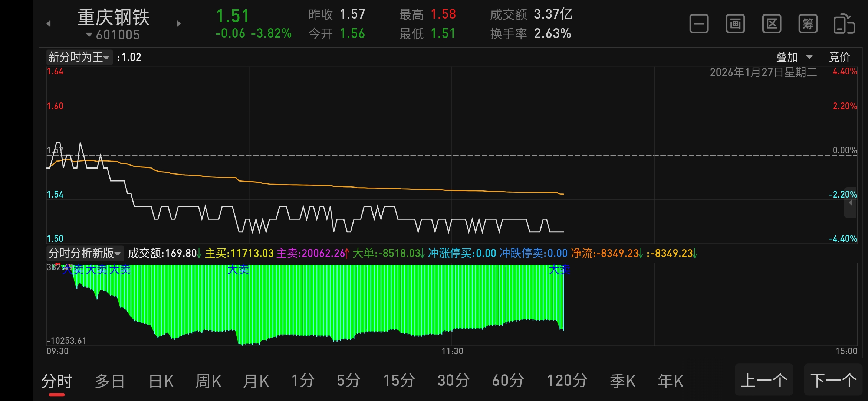868x401 pixels.
Task: Click the minus icon in the top toolbar
Action: [699, 24]
